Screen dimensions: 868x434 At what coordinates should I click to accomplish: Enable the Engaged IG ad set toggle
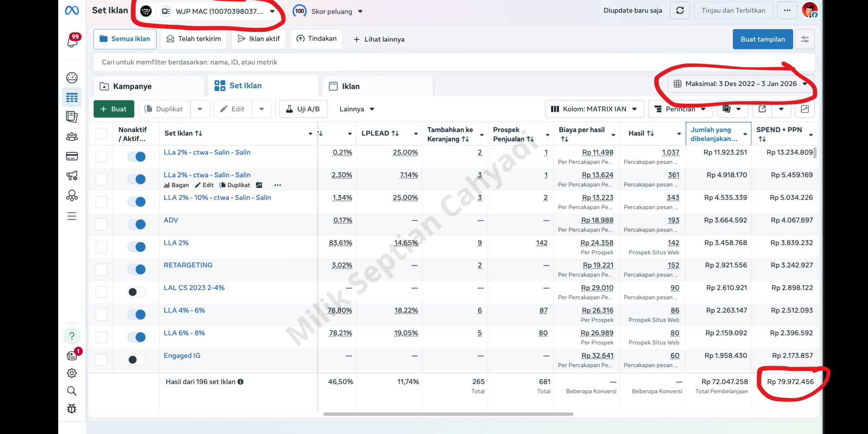pos(137,359)
